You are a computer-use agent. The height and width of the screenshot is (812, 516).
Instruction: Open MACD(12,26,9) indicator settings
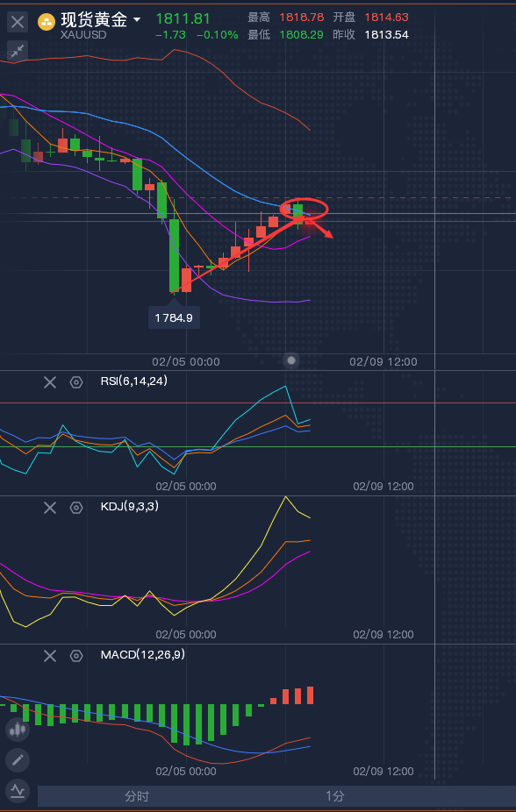tap(76, 656)
